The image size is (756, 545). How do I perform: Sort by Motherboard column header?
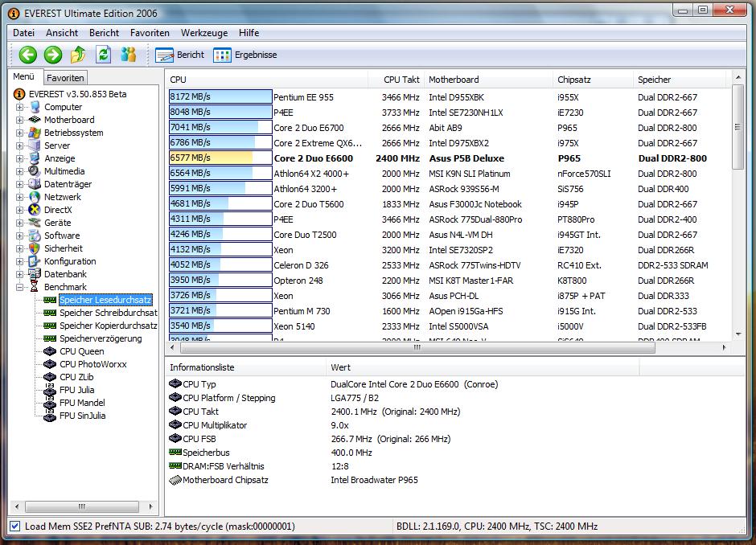[488, 80]
